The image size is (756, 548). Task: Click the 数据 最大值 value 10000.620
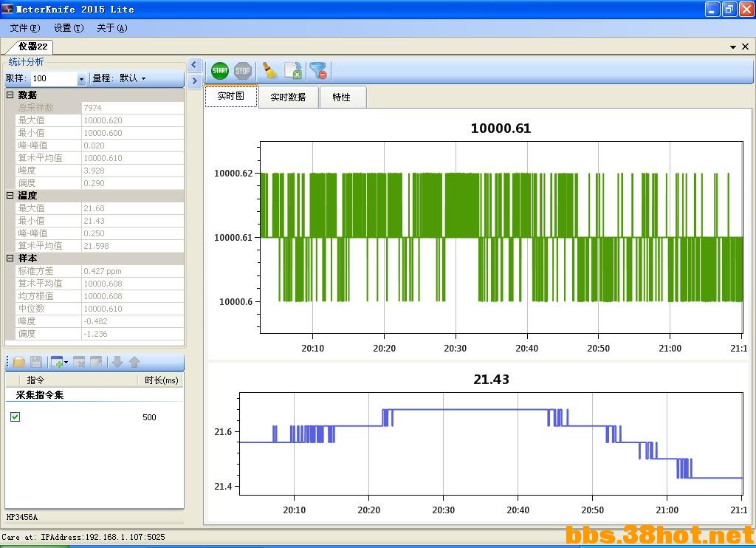point(133,120)
